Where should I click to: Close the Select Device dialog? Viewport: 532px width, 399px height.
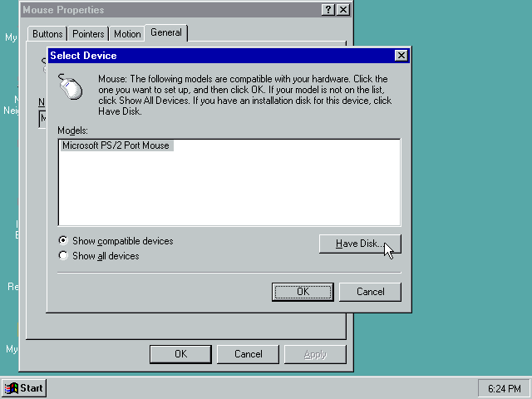401,56
